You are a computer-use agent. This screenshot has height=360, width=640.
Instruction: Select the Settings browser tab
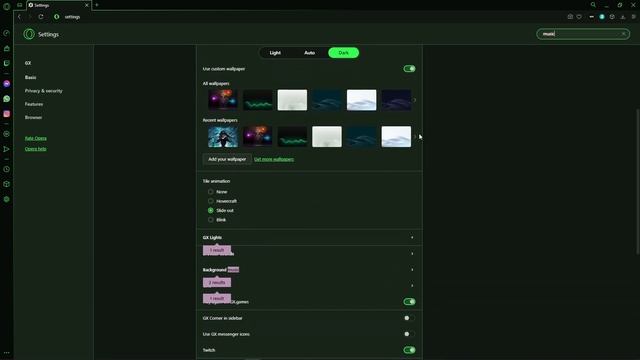pos(58,5)
